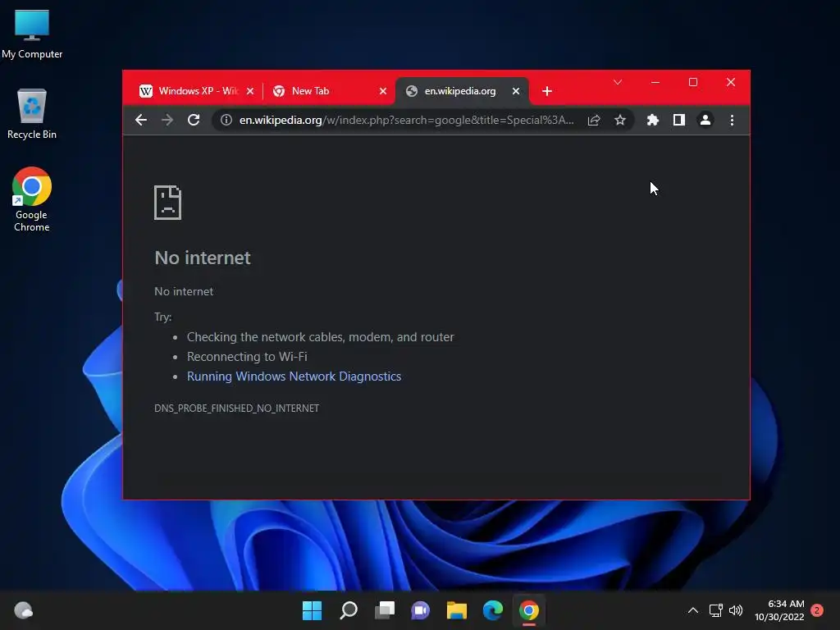Show hidden system tray icons
Viewport: 840px width, 630px height.
692,610
